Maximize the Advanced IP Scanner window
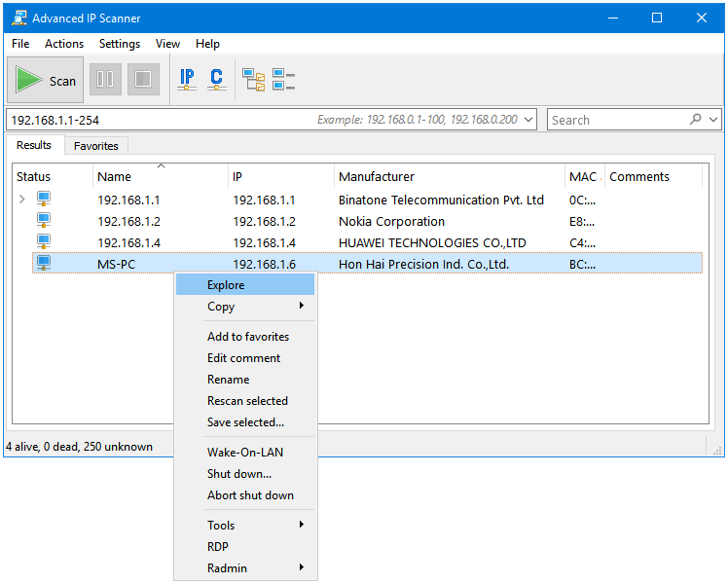 657,18
